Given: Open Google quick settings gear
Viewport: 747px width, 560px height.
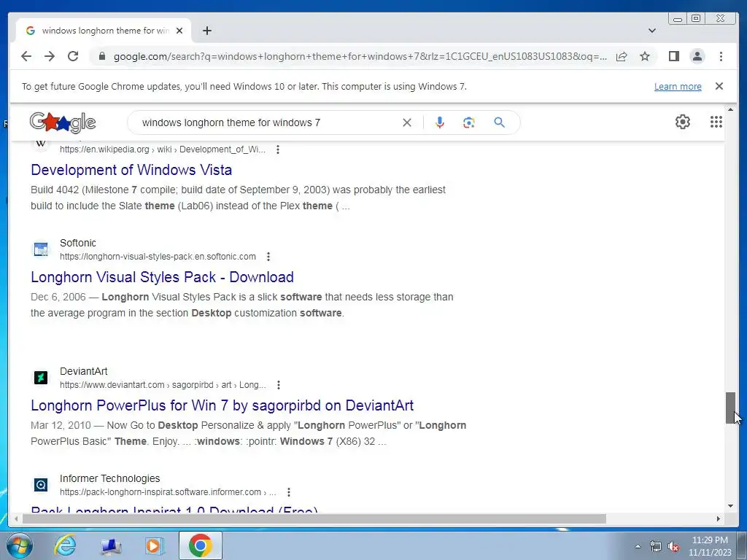Looking at the screenshot, I should tap(682, 122).
